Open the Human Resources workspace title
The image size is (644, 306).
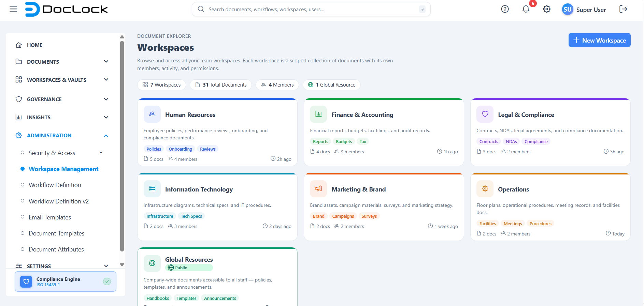coord(190,115)
